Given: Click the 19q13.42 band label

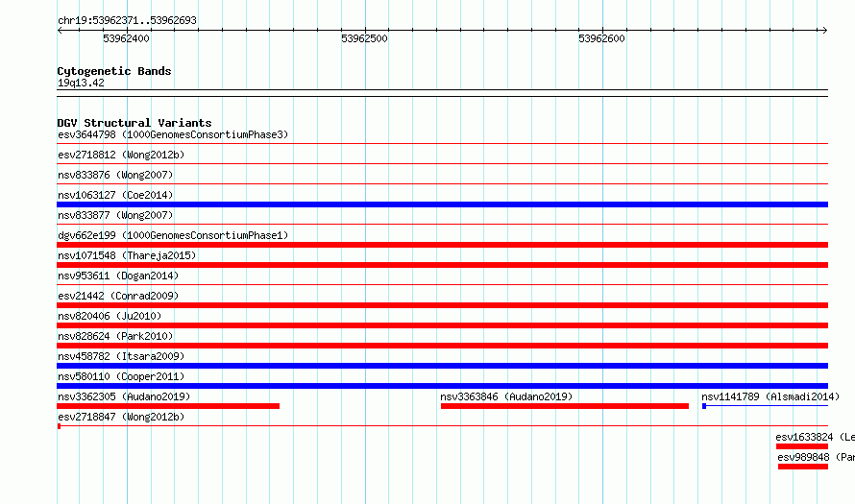Looking at the screenshot, I should (81, 83).
